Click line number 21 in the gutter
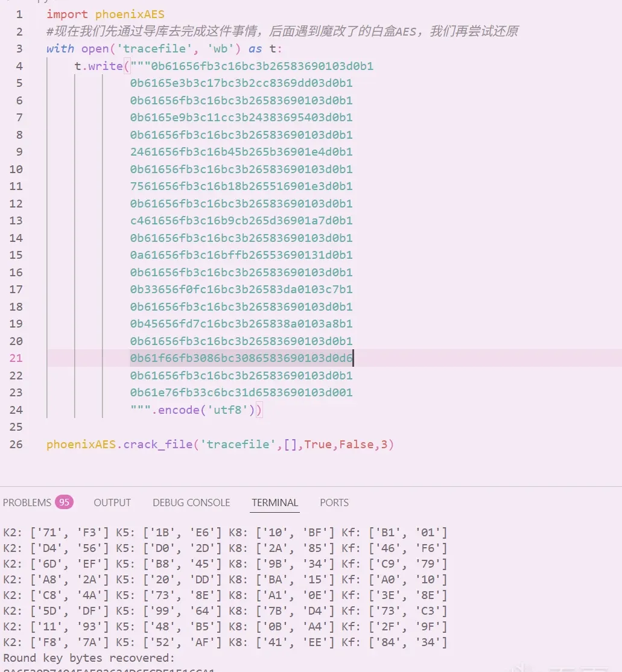This screenshot has width=622, height=672. point(16,358)
